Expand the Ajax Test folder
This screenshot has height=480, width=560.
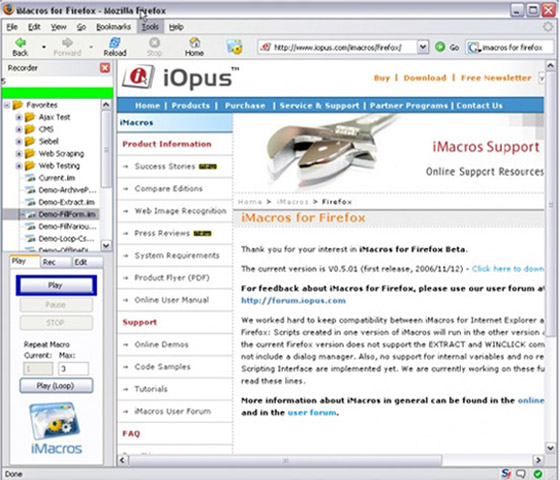coord(19,117)
